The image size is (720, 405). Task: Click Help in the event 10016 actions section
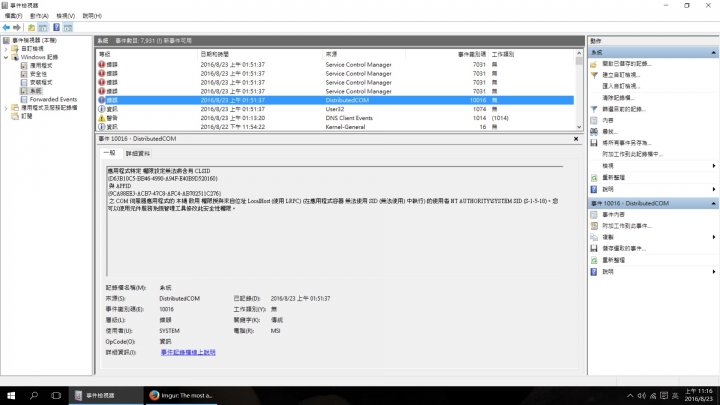(608, 272)
